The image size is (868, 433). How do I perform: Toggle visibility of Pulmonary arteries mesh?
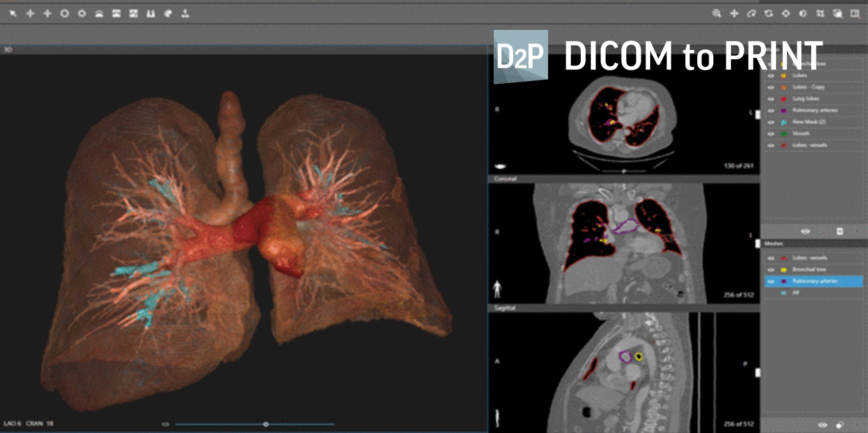pyautogui.click(x=771, y=281)
